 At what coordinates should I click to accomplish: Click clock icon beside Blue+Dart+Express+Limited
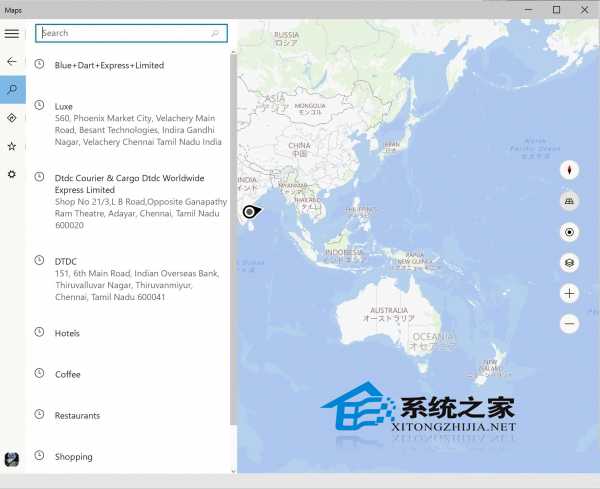click(x=39, y=64)
